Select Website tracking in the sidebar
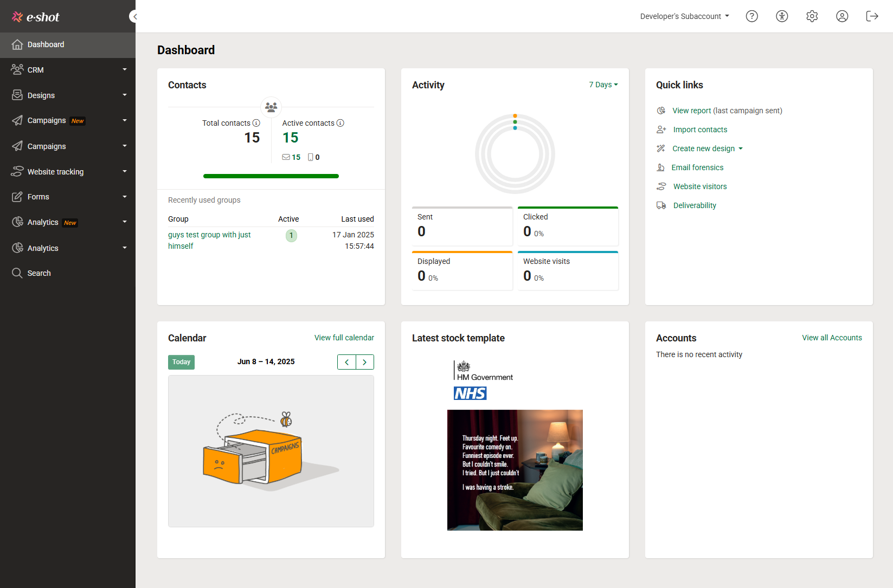 coord(55,171)
